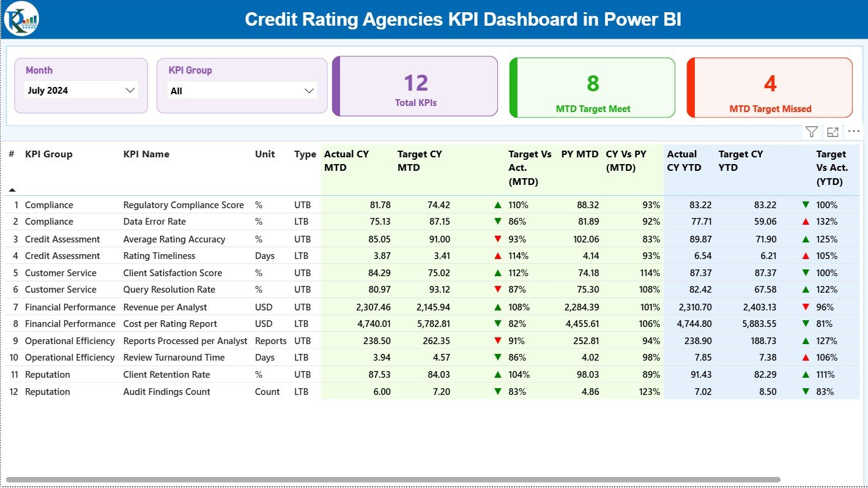Click the green up-arrow next to Regulatory Compliance 110%
This screenshot has height=488, width=868.
(497, 205)
